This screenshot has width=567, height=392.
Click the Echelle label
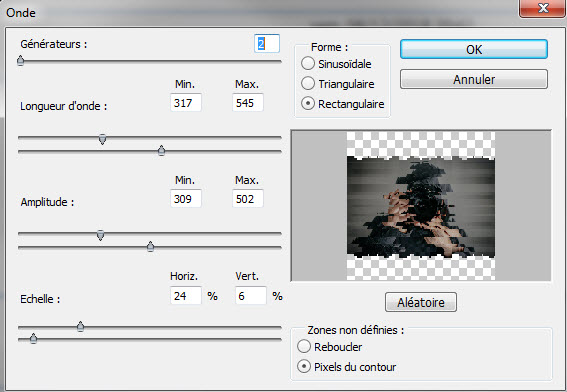point(40,299)
